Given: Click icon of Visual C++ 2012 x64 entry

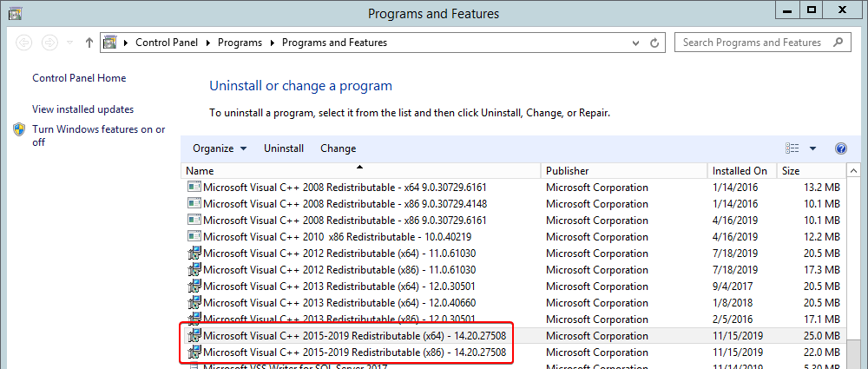Looking at the screenshot, I should coord(194,253).
